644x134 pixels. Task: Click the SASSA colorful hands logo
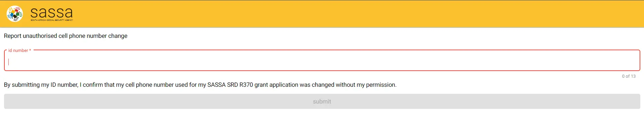(15, 14)
